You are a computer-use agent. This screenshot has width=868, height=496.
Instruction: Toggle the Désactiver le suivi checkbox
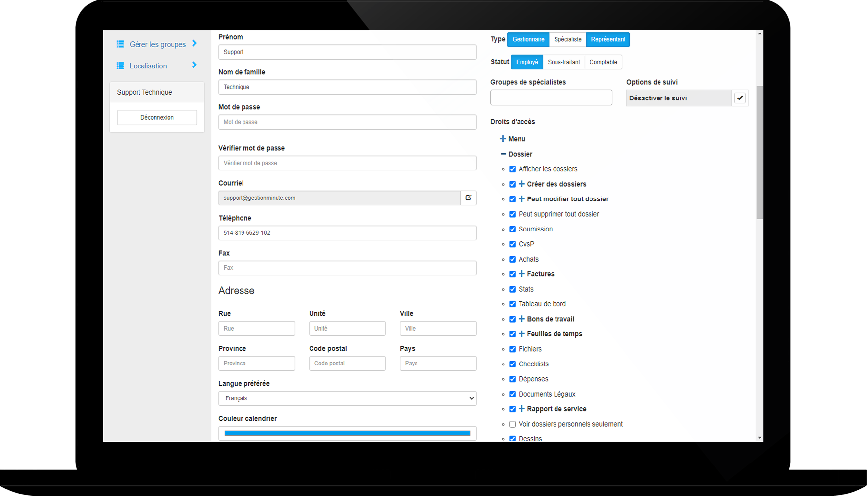click(740, 98)
